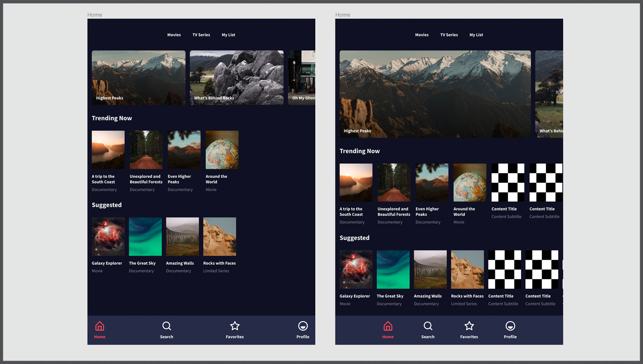Image resolution: width=643 pixels, height=364 pixels.
Task: Click the Home icon in the left artboard
Action: 100,326
